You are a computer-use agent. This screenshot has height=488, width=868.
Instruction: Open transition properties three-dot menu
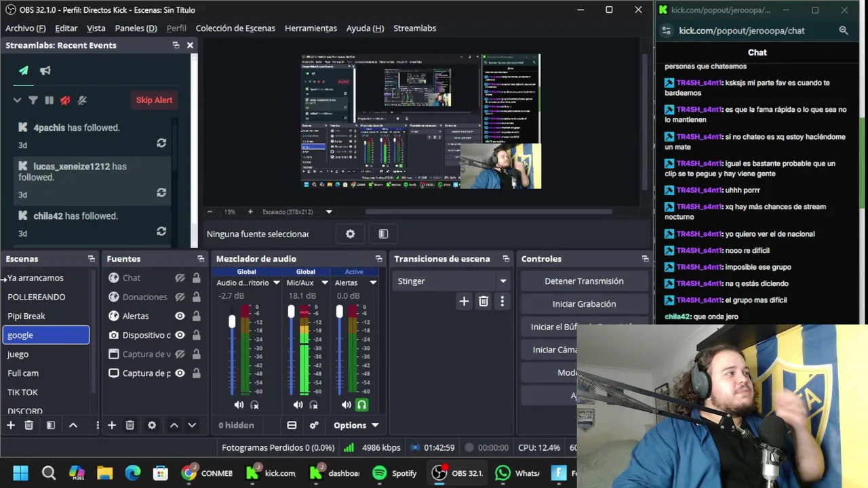click(x=502, y=302)
